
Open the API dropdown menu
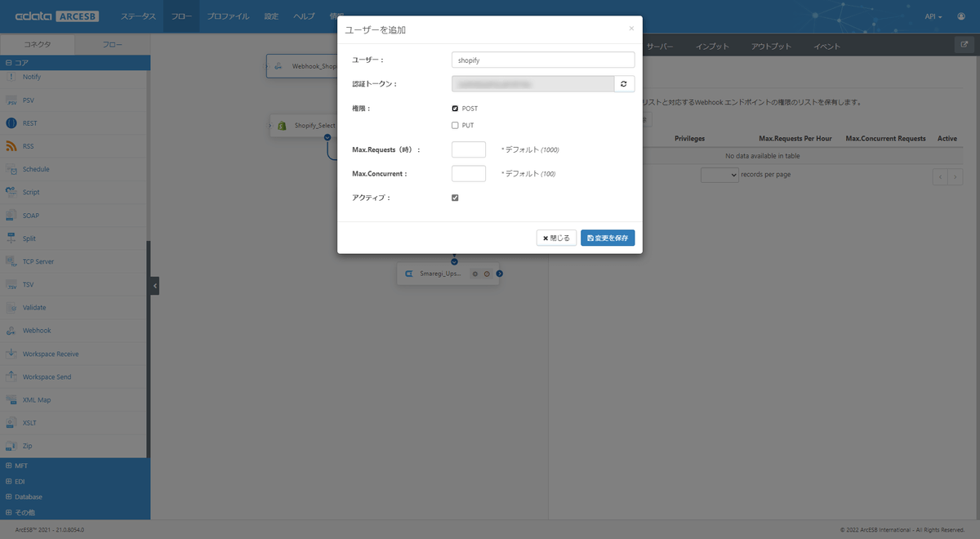[x=933, y=16]
